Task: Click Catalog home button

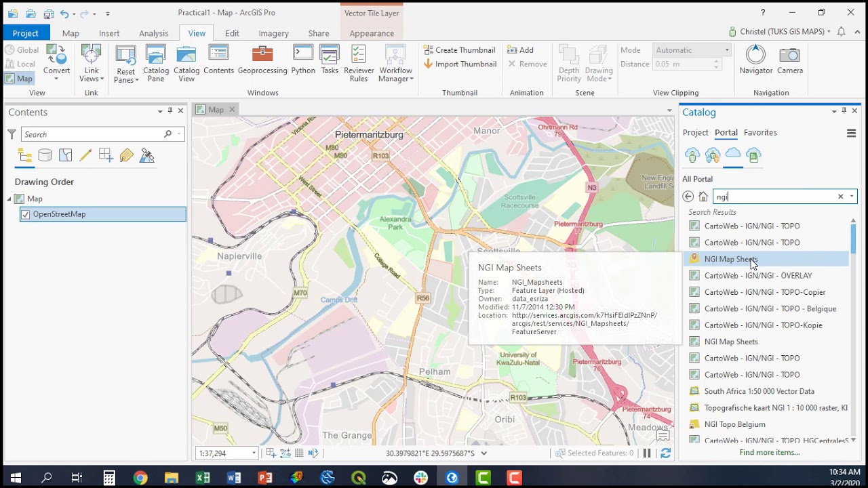Action: pyautogui.click(x=703, y=197)
